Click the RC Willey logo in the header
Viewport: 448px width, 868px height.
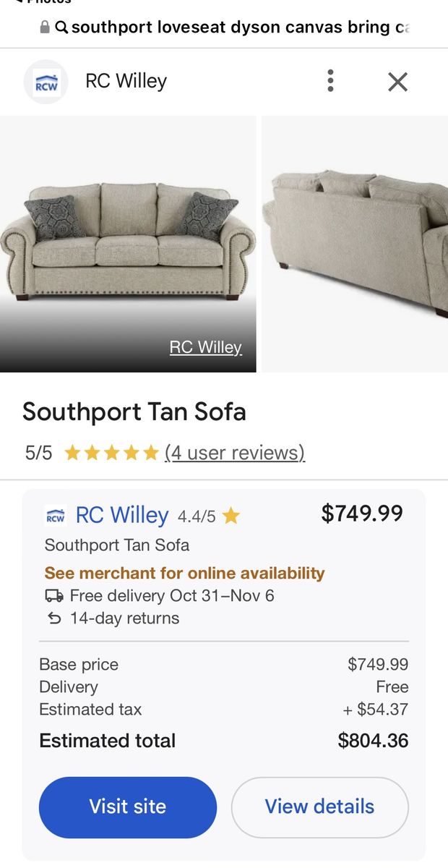[46, 82]
